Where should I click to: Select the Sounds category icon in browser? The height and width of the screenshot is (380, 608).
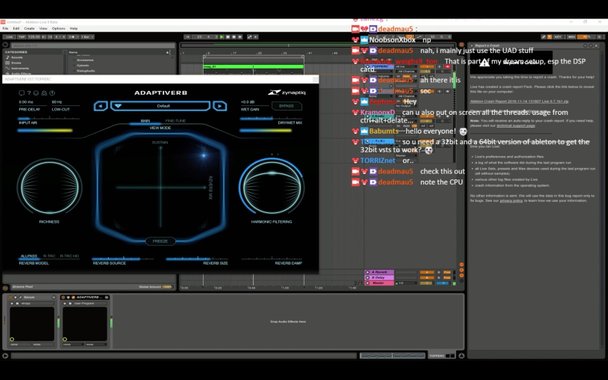click(7, 57)
